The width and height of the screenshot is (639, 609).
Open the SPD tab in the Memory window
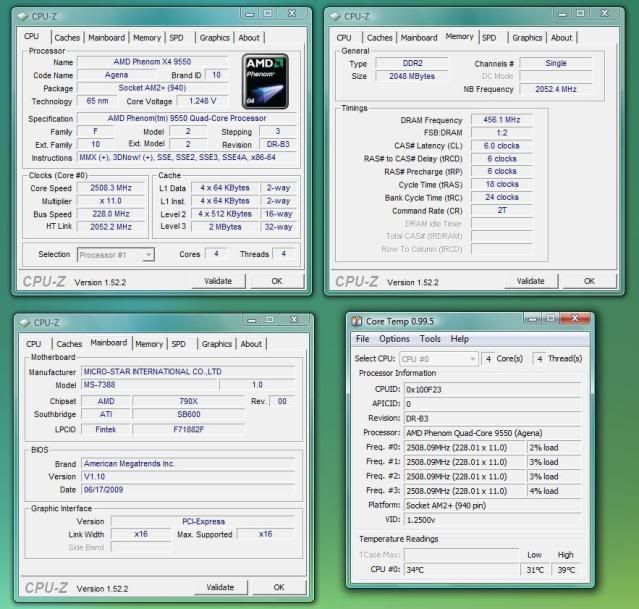(x=489, y=38)
